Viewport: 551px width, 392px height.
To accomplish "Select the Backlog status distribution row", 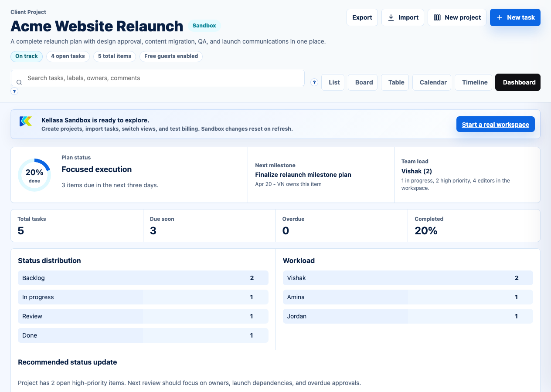I will pyautogui.click(x=143, y=278).
